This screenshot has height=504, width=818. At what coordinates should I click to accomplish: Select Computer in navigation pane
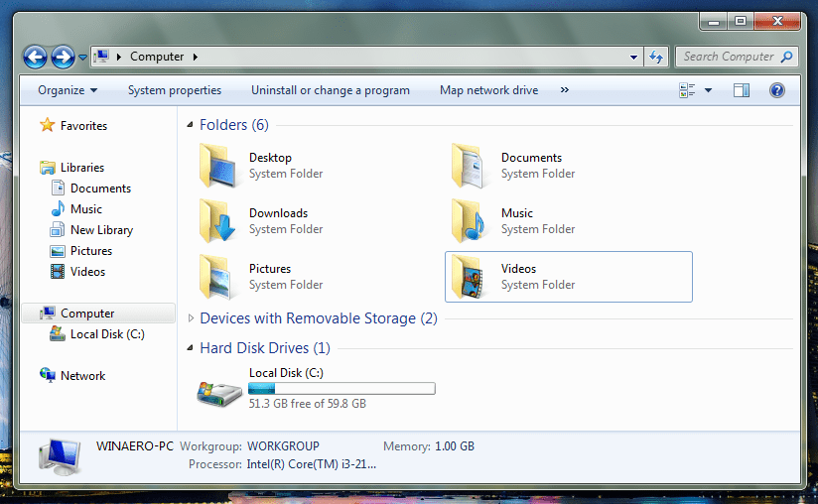[x=87, y=314]
